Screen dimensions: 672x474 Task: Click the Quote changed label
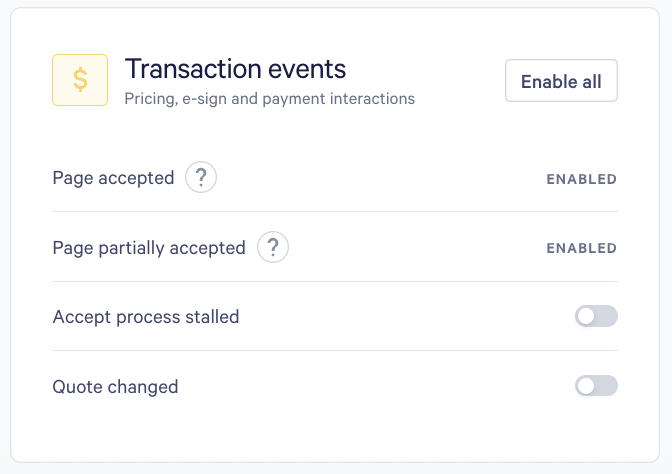[x=115, y=386]
